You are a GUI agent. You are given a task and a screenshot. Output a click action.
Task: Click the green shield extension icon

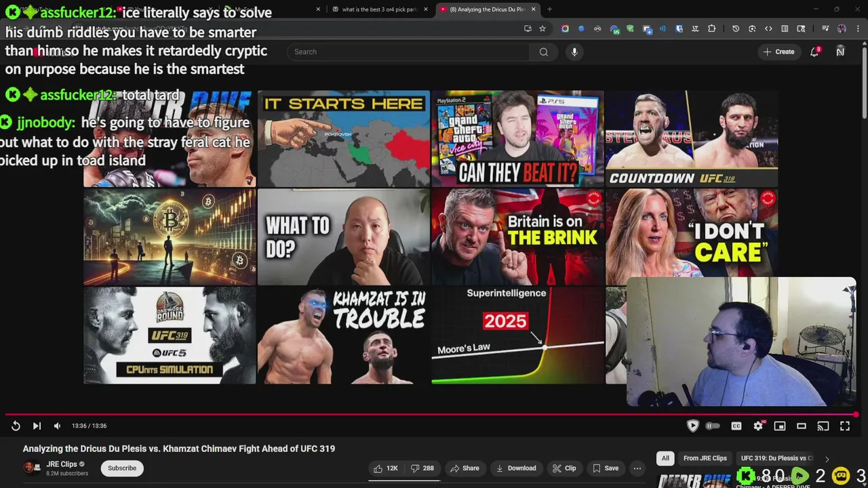pos(630,28)
